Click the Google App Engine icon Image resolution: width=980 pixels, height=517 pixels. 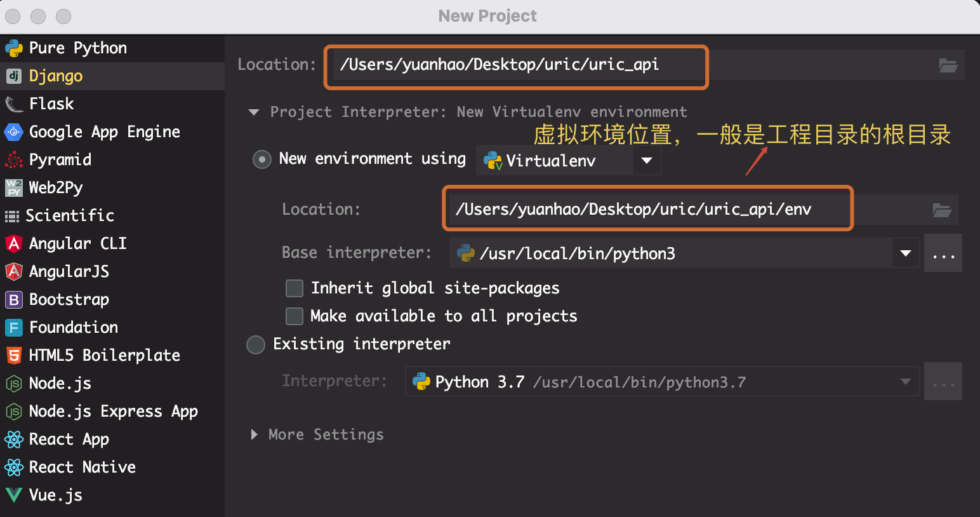click(x=14, y=132)
